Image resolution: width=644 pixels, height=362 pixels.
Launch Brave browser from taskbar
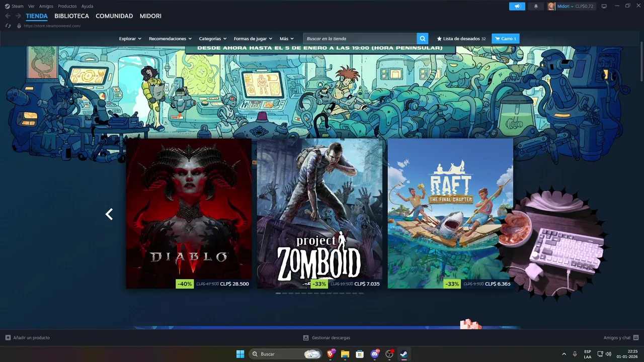pos(331,354)
